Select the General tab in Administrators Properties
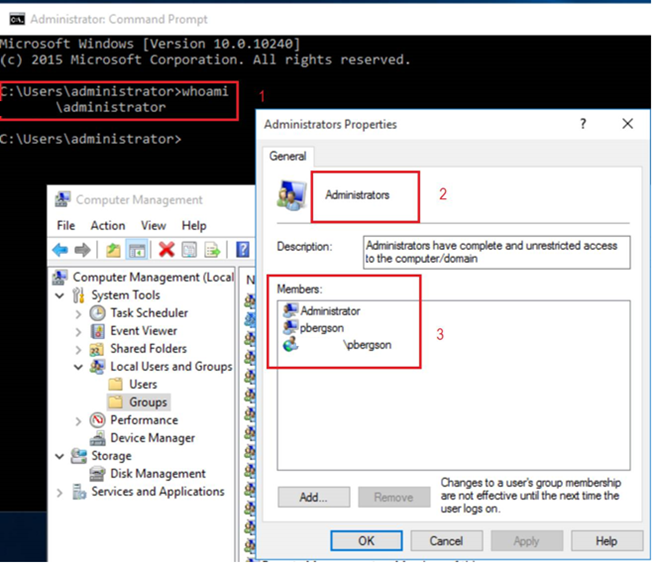Screen dimensions: 654x563 click(x=288, y=156)
